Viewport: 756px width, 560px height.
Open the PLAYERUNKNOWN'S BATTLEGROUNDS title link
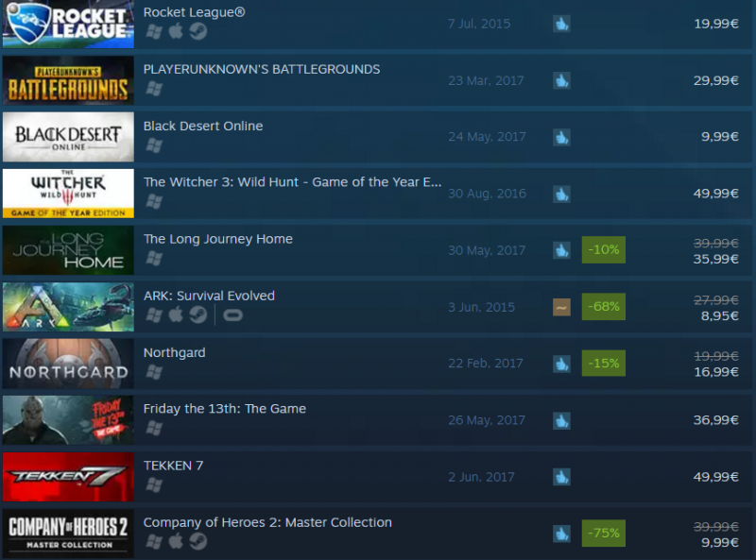[x=262, y=69]
